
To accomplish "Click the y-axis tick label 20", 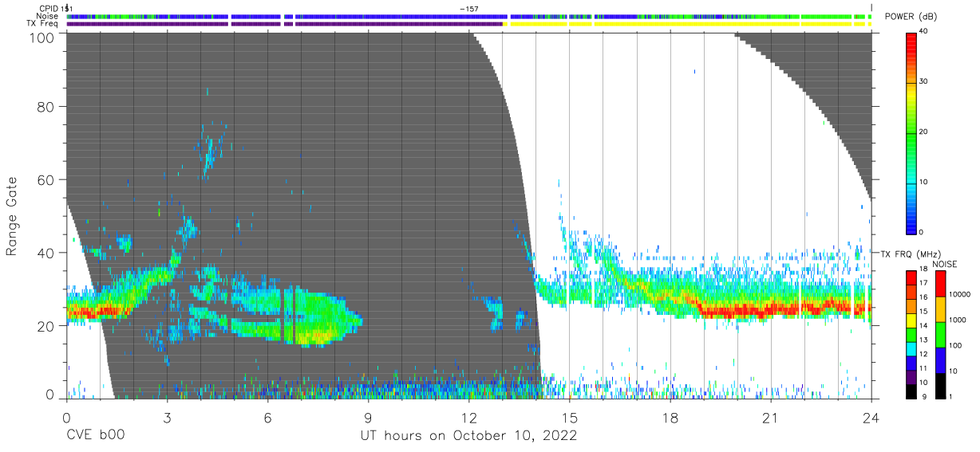I will (46, 326).
